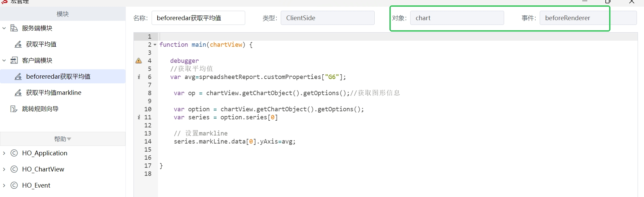
Task: Click the 跳转规则向导 wizard icon
Action: click(14, 109)
